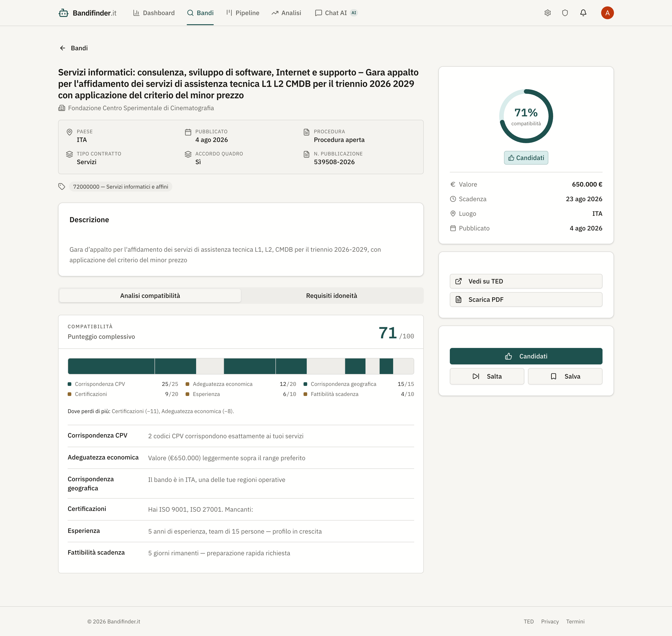This screenshot has width=672, height=636.
Task: Click the Fattibilità scadenza 4/10 legend entry
Action: tap(359, 394)
